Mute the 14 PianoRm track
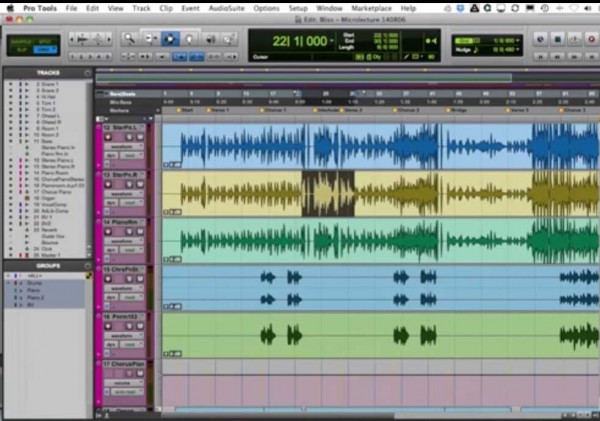This screenshot has width=600, height=421. click(140, 232)
